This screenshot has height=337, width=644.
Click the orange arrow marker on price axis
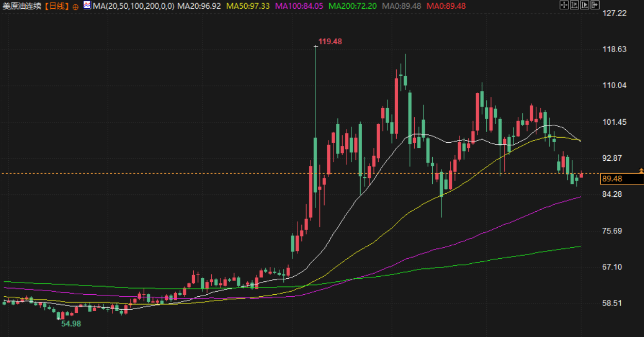tap(641, 170)
